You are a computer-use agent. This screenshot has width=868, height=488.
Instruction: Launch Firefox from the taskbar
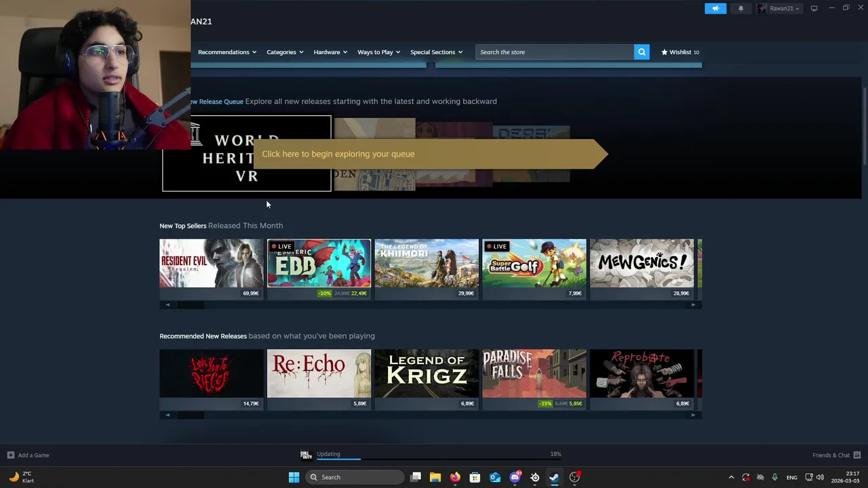coord(455,477)
